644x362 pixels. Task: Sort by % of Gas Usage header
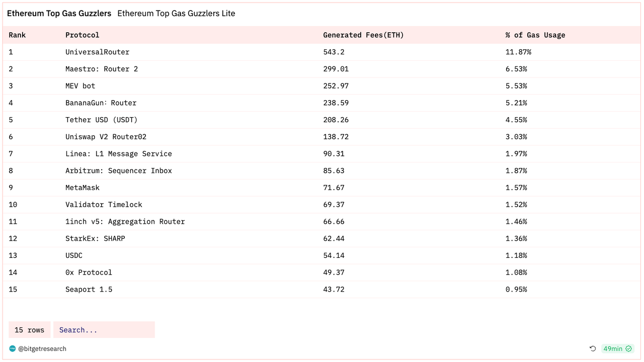[535, 35]
